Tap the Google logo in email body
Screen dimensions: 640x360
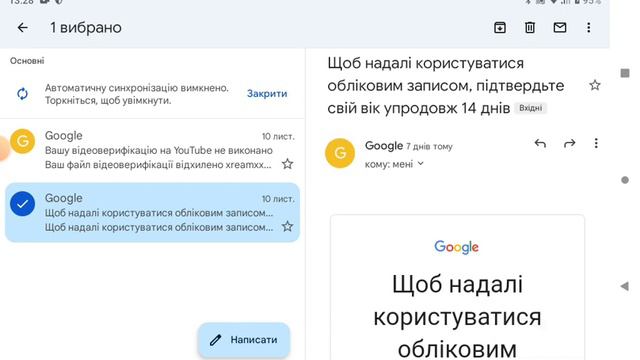(456, 247)
